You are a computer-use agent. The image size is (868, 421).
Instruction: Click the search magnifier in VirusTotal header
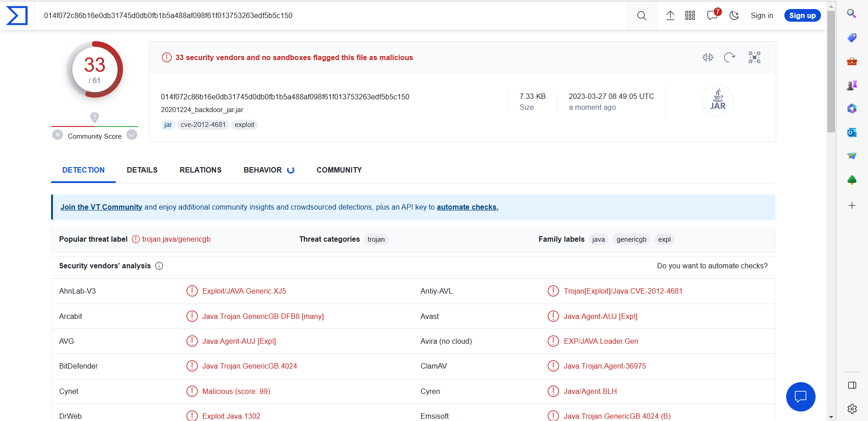point(642,16)
